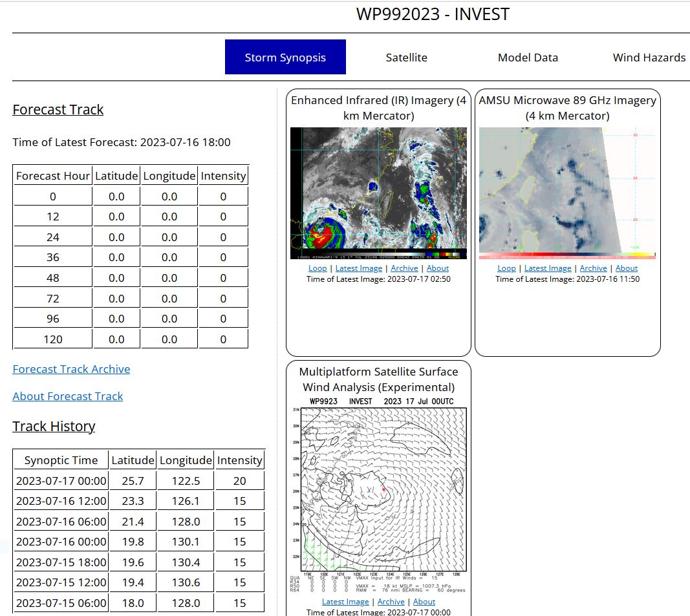690x616 pixels.
Task: Switch to the Satellite tab
Action: [x=406, y=57]
